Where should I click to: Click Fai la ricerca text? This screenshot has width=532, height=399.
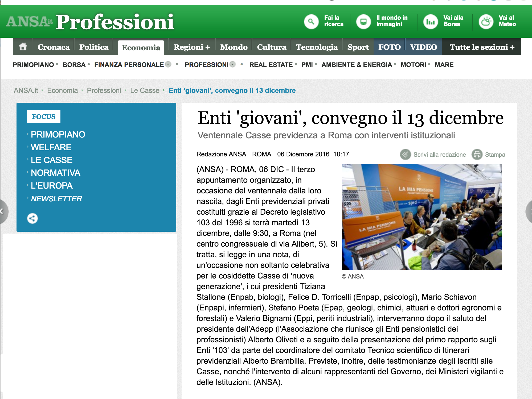coord(334,21)
